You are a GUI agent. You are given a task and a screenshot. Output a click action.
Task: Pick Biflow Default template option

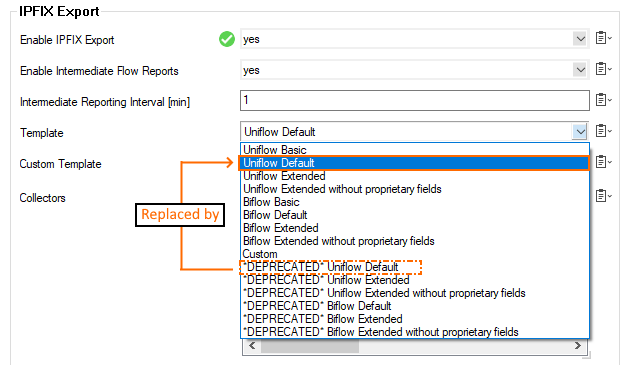click(415, 215)
